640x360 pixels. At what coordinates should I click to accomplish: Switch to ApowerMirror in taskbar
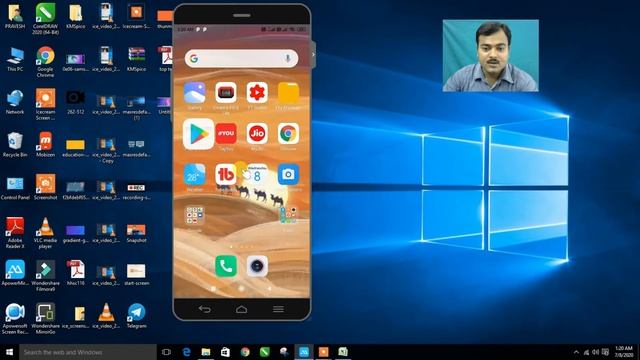(x=304, y=352)
